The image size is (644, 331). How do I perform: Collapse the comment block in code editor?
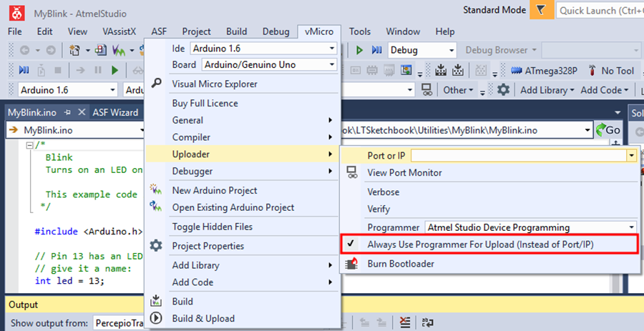click(30, 145)
